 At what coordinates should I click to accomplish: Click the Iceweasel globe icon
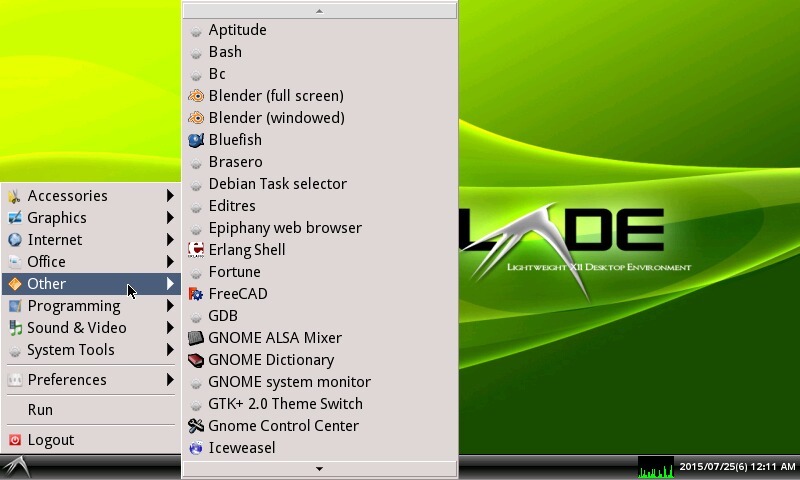[x=196, y=448]
